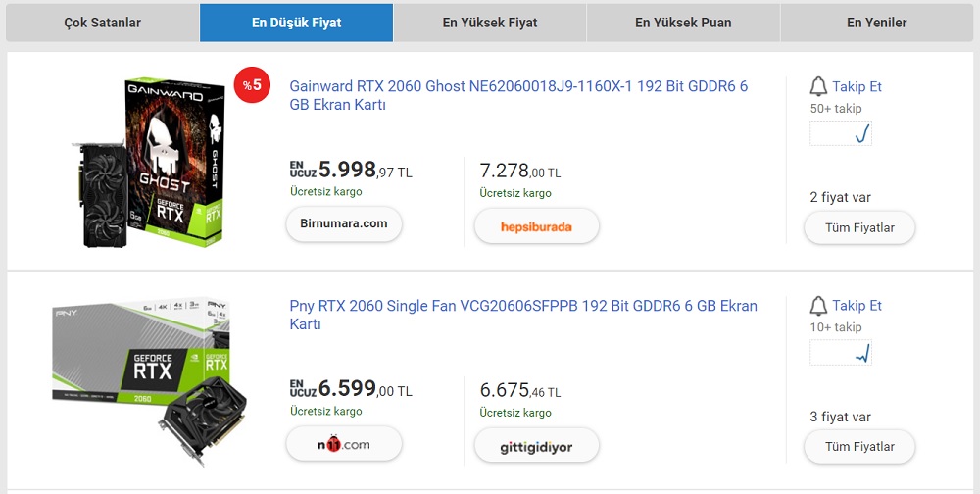Open Gainward RTX 2060 Ghost product title link

(x=518, y=95)
